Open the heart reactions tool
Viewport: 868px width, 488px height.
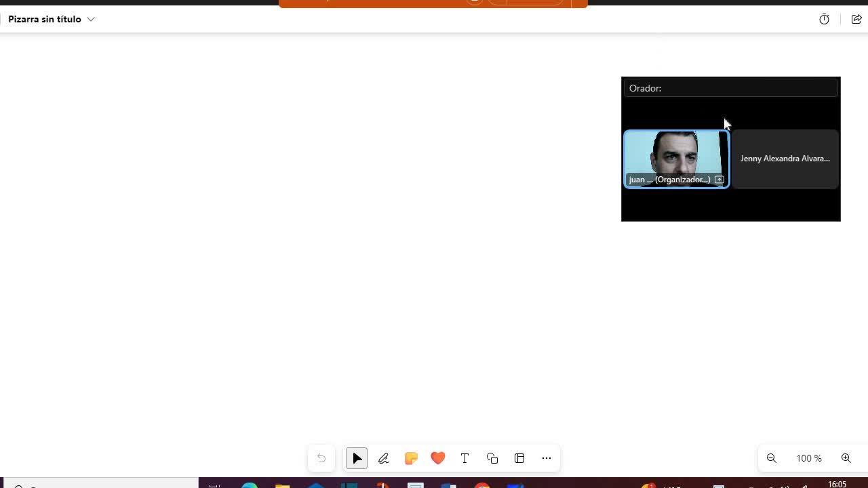click(x=438, y=458)
